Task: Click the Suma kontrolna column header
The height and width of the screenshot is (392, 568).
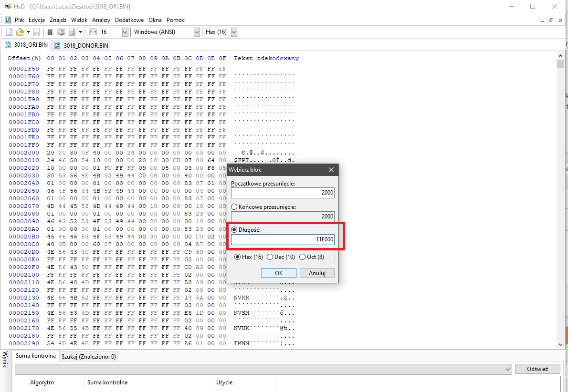Action: (148, 382)
